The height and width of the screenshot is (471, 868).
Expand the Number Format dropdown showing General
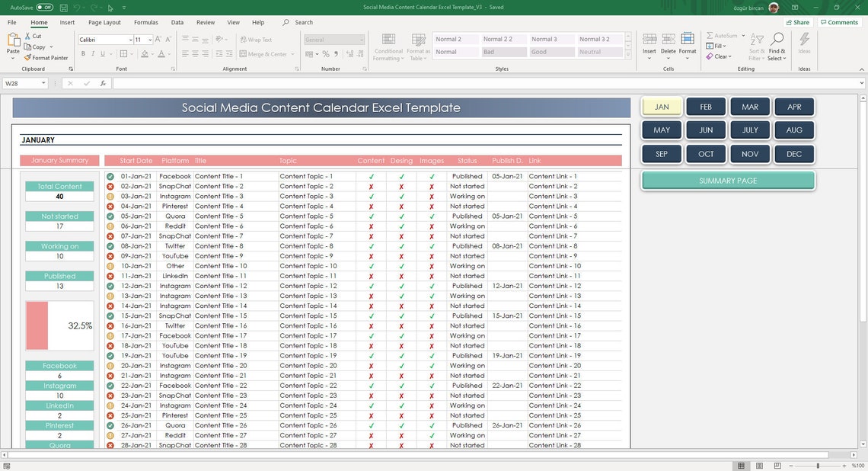pyautogui.click(x=361, y=39)
